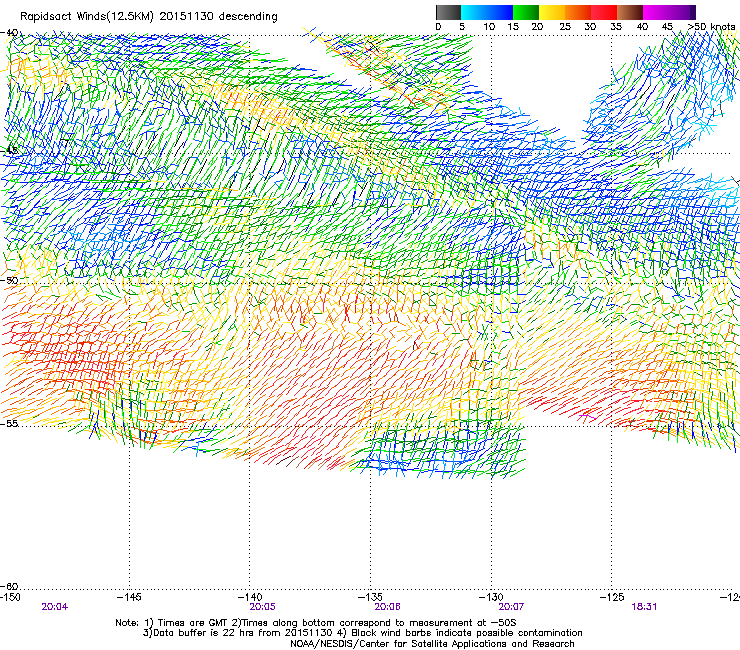Screen dimensions: 740x650
Task: Click the '-40' latitude label
Action: [x=9, y=33]
